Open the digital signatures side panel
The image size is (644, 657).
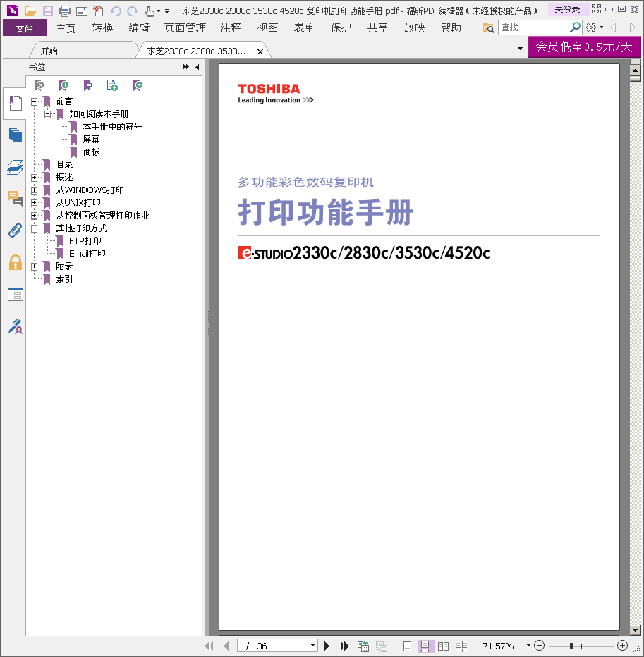point(16,326)
